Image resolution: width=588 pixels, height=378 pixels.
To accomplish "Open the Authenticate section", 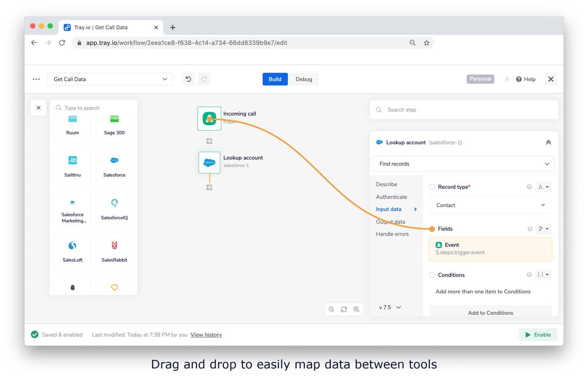I will (x=391, y=197).
